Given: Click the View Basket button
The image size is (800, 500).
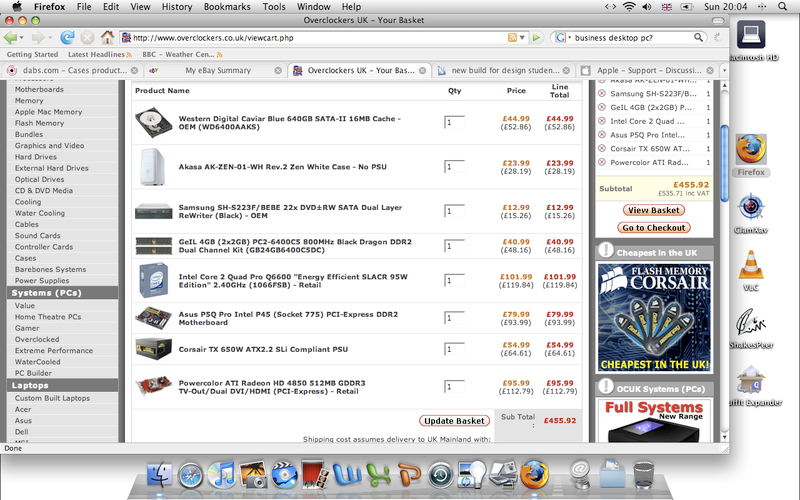Looking at the screenshot, I should [x=654, y=210].
